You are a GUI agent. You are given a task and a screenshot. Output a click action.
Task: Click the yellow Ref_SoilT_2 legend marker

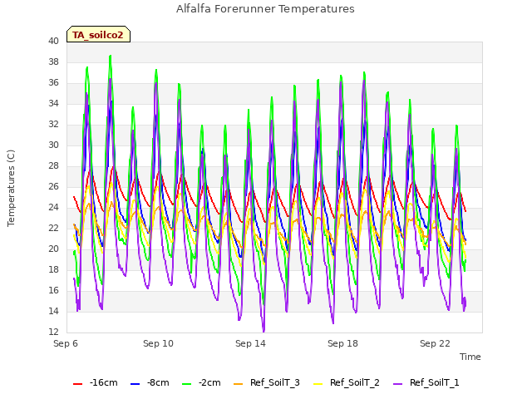318,384
